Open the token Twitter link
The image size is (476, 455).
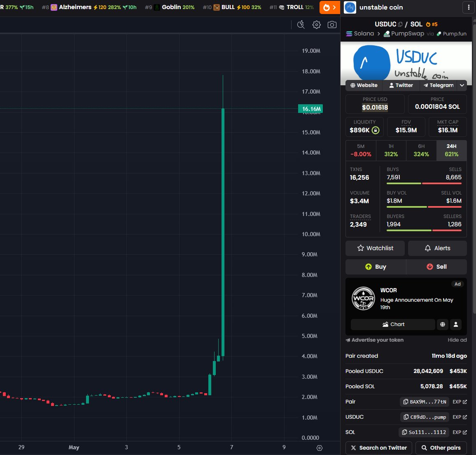pos(401,85)
